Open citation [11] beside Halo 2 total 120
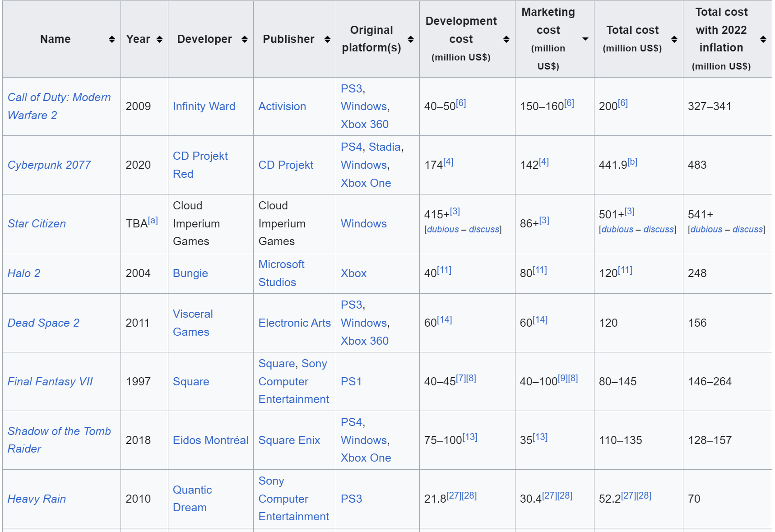775x532 pixels. [625, 270]
